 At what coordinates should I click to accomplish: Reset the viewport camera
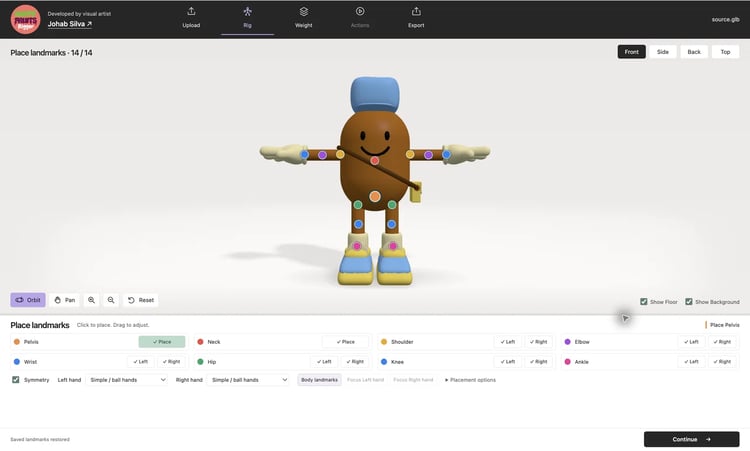141,300
